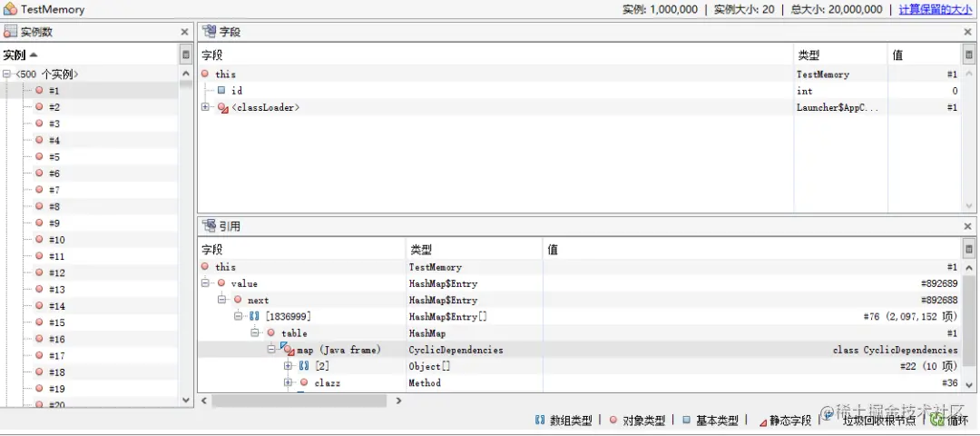Collapse the map (Java frame) node

click(271, 350)
